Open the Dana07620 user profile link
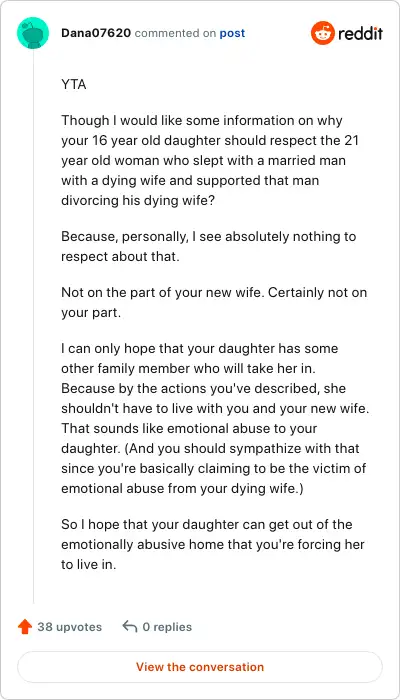Image resolution: width=400 pixels, height=700 pixels. coord(96,33)
